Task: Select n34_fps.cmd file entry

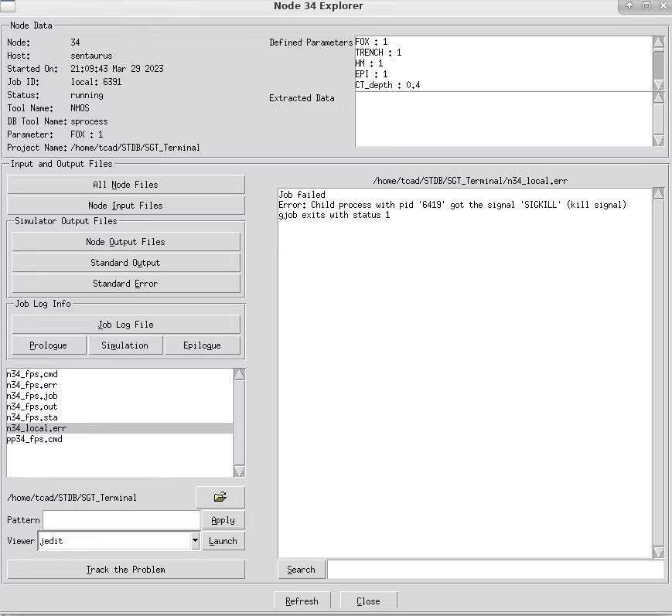Action: 120,374
